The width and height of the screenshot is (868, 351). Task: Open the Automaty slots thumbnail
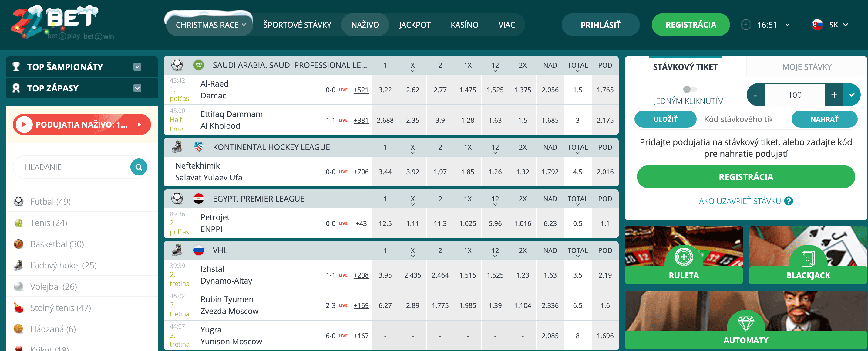(x=746, y=320)
